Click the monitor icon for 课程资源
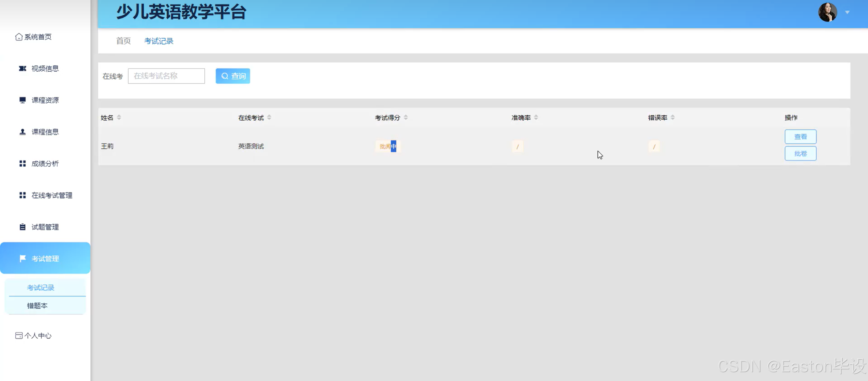Screen dimensions: 868x381 click(x=23, y=100)
